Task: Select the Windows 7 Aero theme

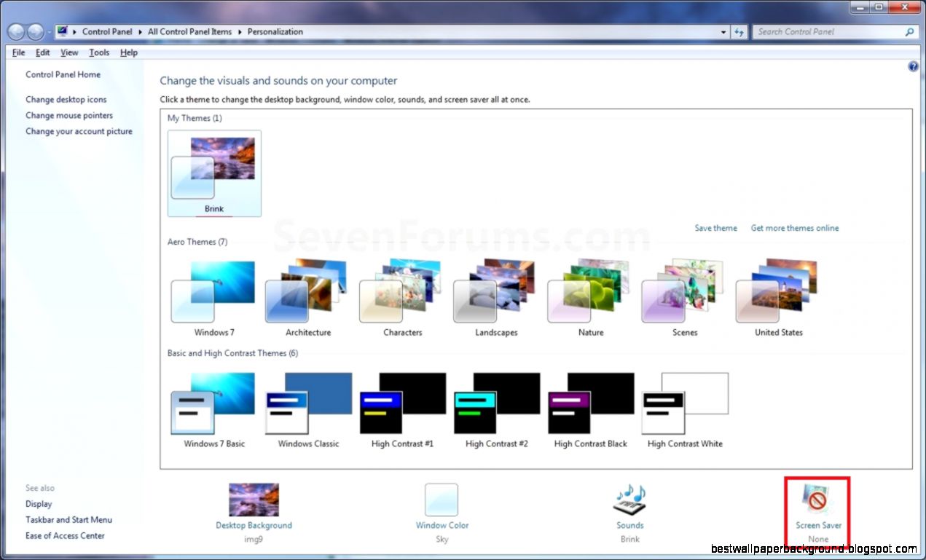Action: [214, 299]
